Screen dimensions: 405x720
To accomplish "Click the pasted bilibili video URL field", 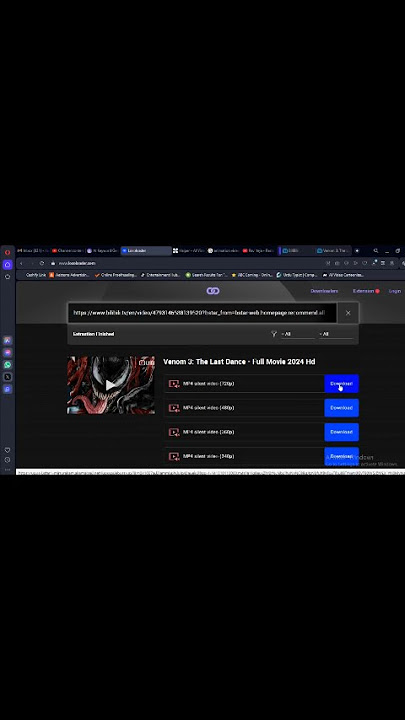I will tap(202, 313).
